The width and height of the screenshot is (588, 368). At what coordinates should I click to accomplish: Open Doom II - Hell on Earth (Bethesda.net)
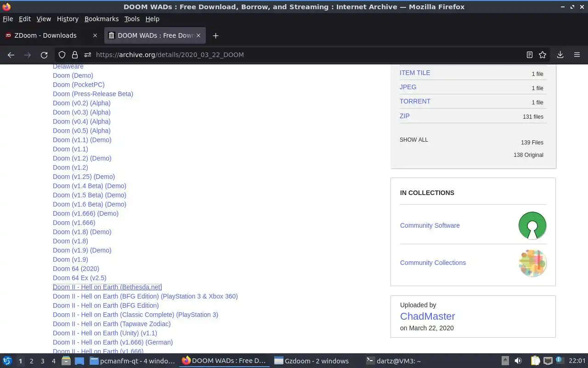point(107,287)
